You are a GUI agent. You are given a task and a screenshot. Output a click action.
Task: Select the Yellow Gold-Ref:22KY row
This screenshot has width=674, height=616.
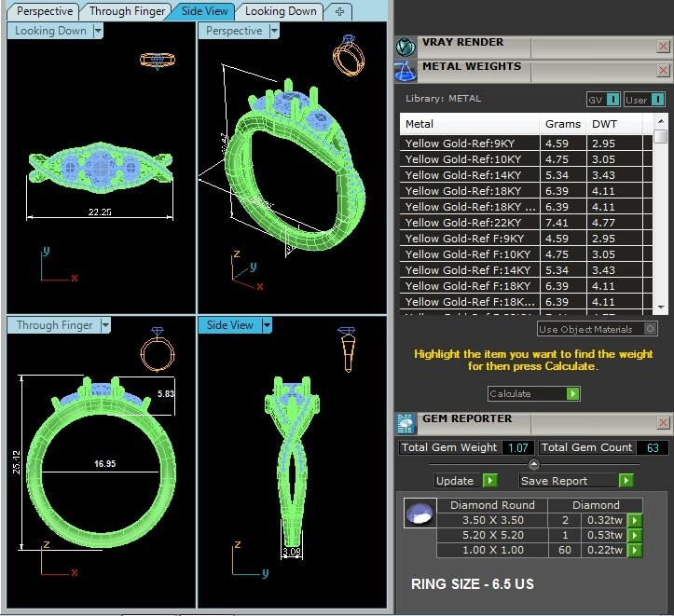pos(471,223)
